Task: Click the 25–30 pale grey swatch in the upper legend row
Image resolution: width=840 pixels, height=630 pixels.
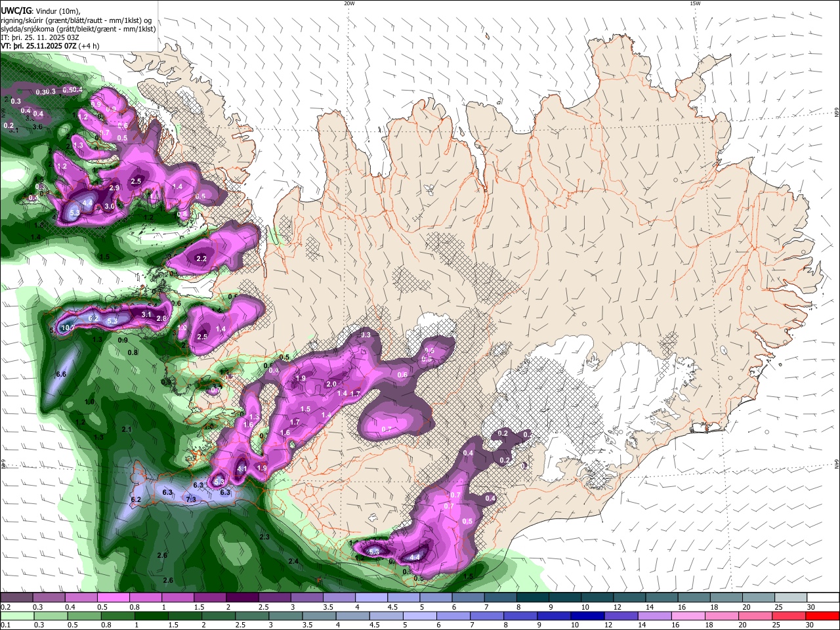Action: (791, 598)
